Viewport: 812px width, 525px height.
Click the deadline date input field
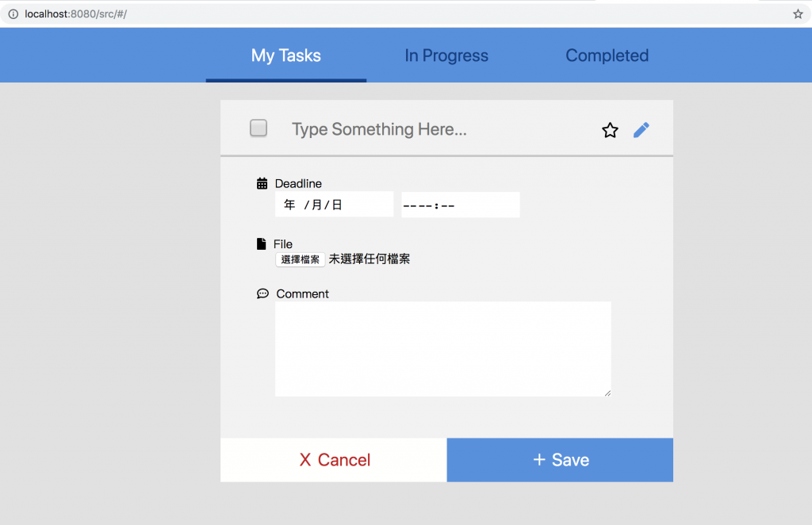(334, 205)
